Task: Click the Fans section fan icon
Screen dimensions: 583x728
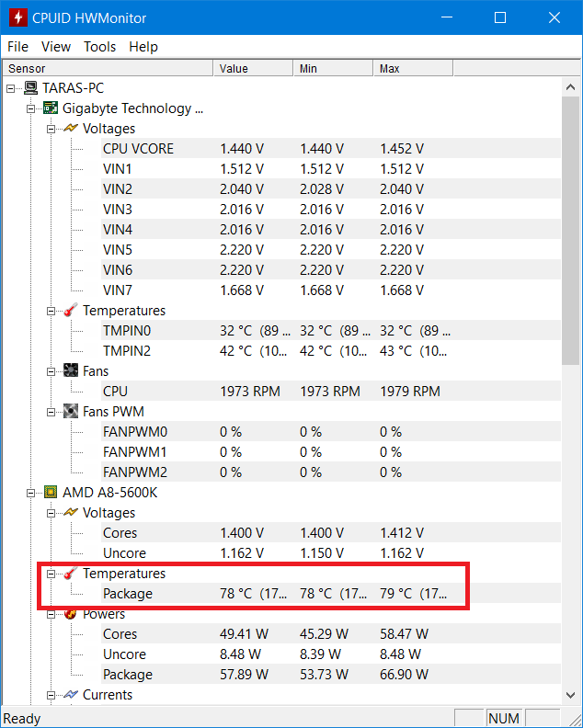Action: tap(71, 370)
